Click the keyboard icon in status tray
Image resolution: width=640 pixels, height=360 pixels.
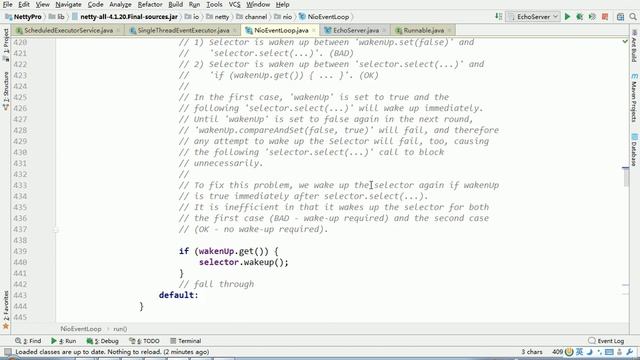609,352
